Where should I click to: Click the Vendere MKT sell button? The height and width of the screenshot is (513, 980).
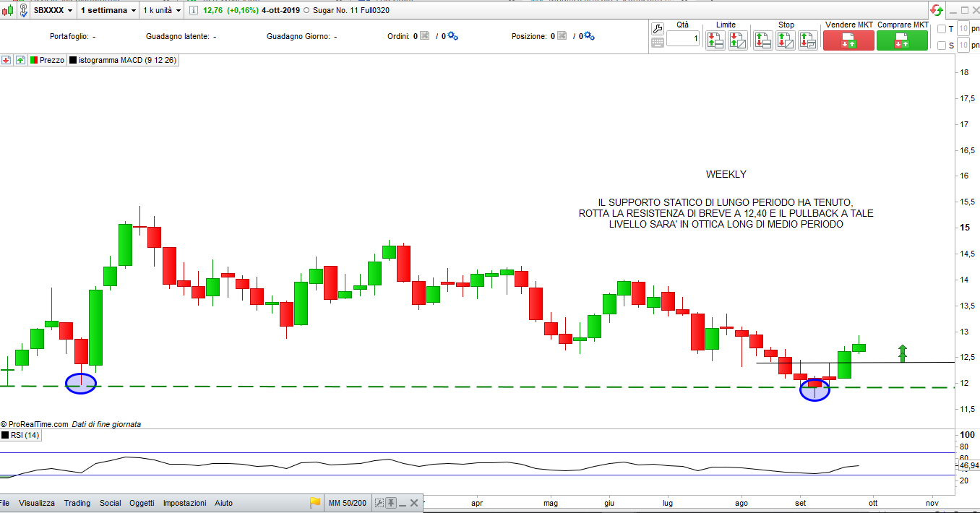848,40
